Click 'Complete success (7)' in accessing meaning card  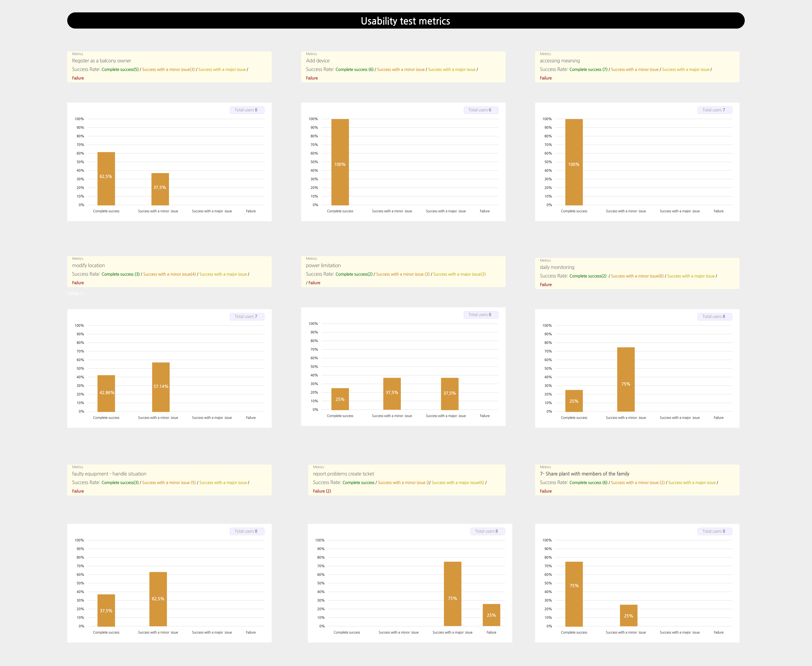[588, 69]
